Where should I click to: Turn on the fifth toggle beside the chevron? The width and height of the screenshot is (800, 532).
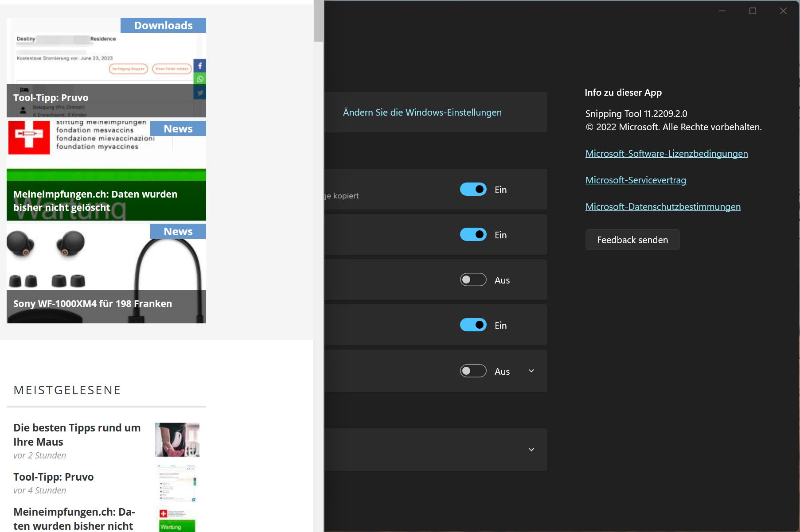click(x=473, y=371)
